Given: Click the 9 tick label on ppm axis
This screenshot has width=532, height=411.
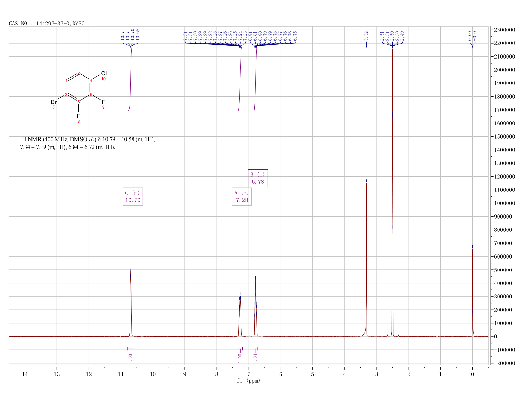Looking at the screenshot, I should (x=185, y=374).
